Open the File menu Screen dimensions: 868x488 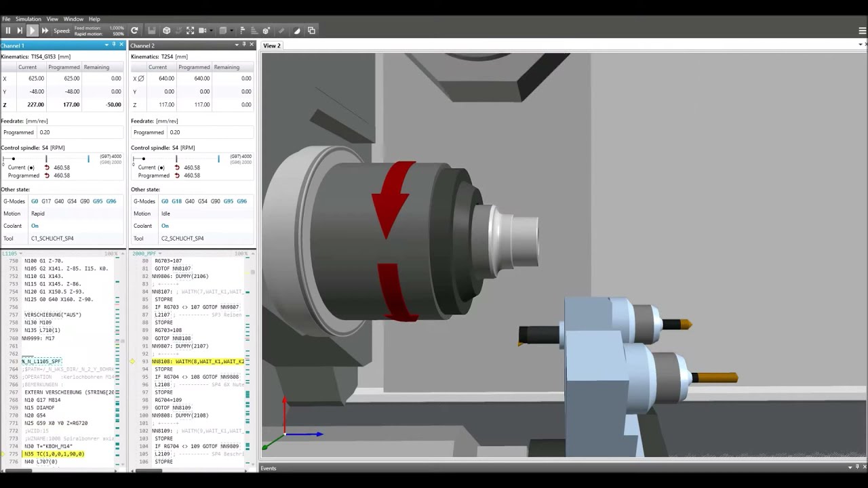pyautogui.click(x=6, y=19)
